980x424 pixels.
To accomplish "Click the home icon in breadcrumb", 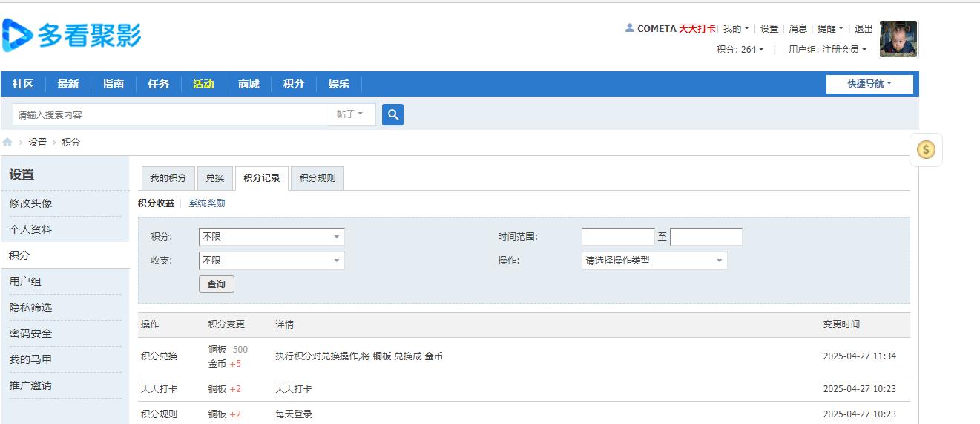I will [7, 143].
